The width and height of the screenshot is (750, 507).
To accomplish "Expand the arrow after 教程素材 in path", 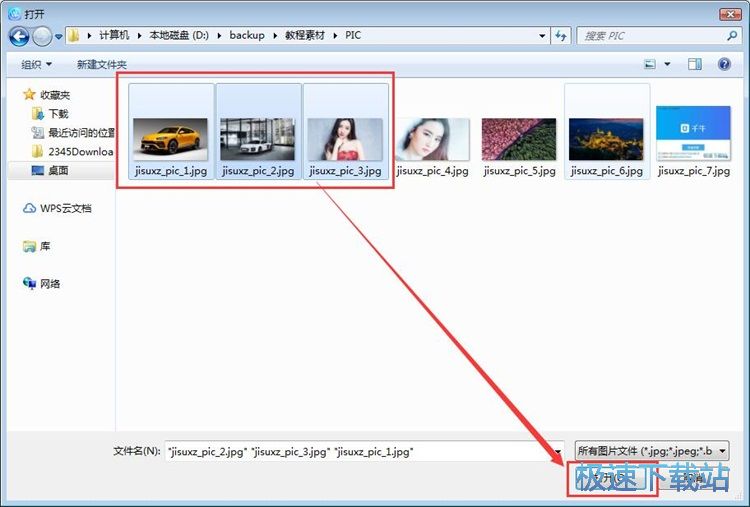I will click(335, 36).
